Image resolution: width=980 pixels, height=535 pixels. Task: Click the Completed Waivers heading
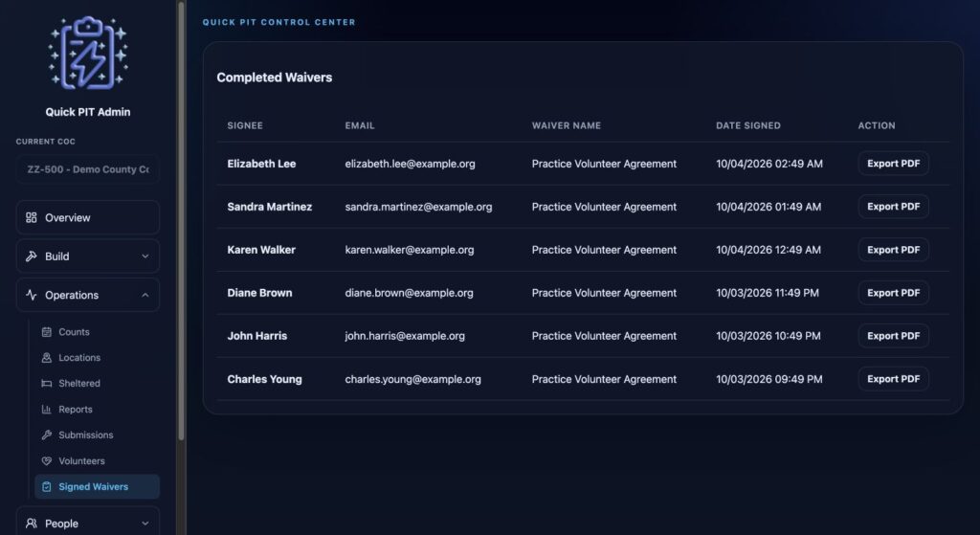(275, 78)
